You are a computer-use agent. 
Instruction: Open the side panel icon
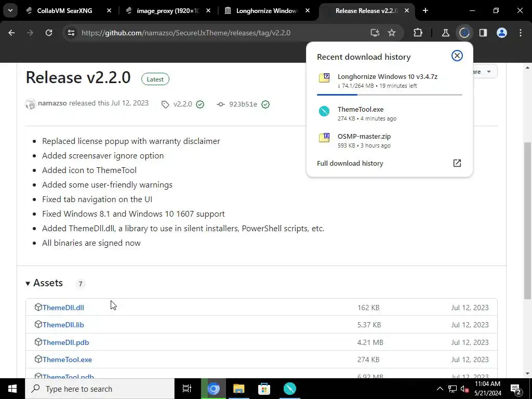(483, 33)
